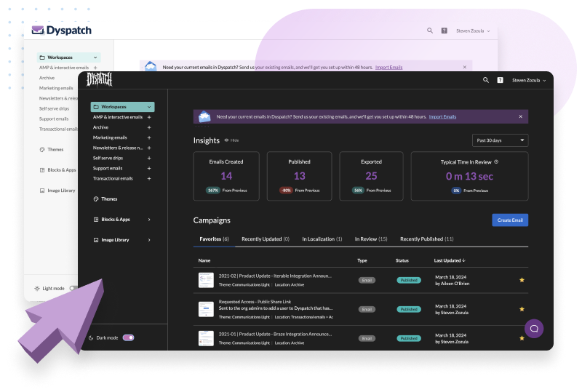This screenshot has width=582, height=392.
Task: Add to AMP & interactive emails workspace
Action: pyautogui.click(x=149, y=117)
